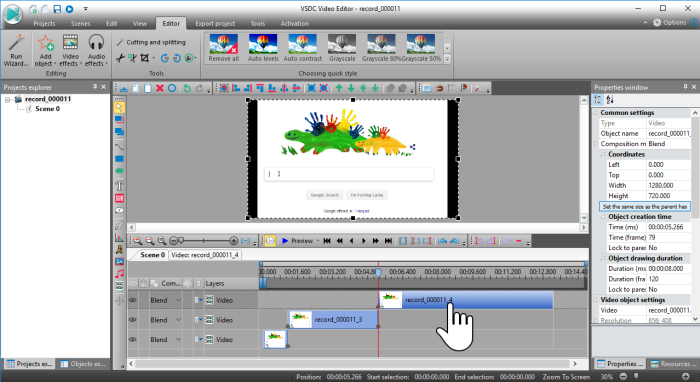Open Blend dropdown for record_000011_3 layer
This screenshot has width=700, height=382.
point(178,320)
